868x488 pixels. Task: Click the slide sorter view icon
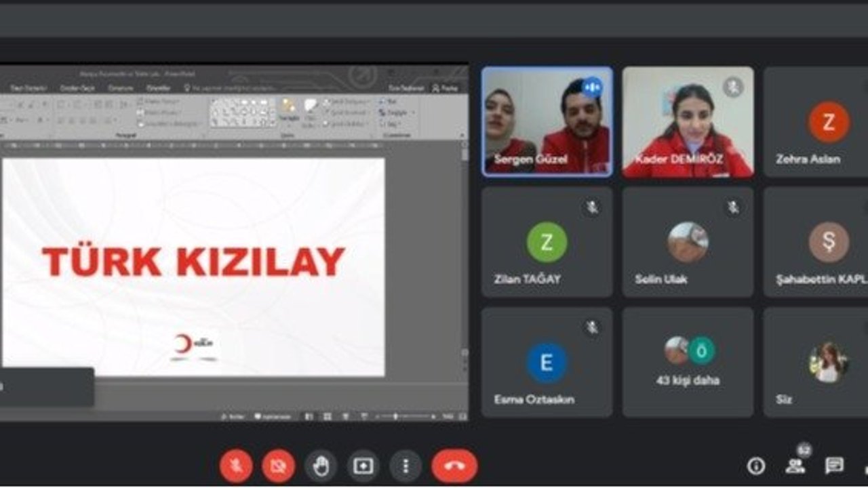coord(328,416)
